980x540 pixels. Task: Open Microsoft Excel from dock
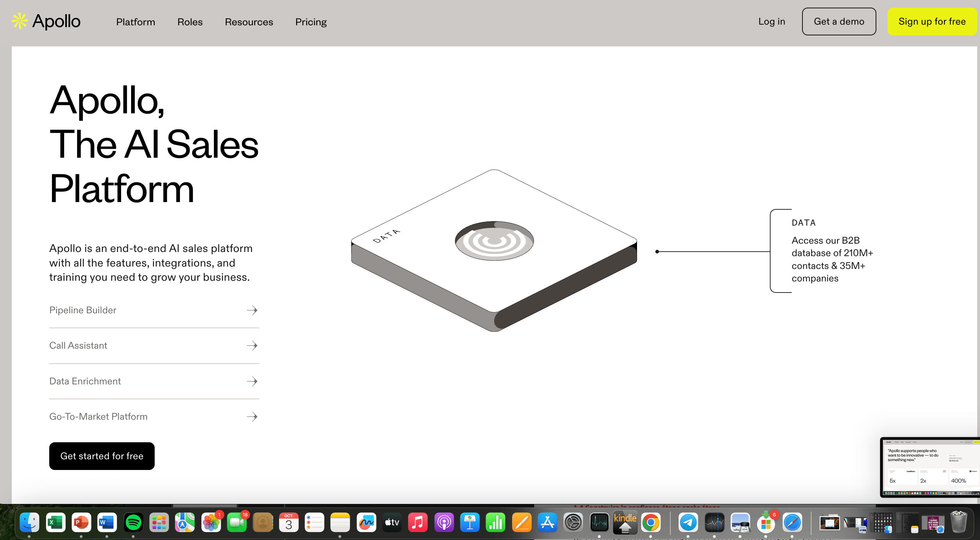coord(55,523)
